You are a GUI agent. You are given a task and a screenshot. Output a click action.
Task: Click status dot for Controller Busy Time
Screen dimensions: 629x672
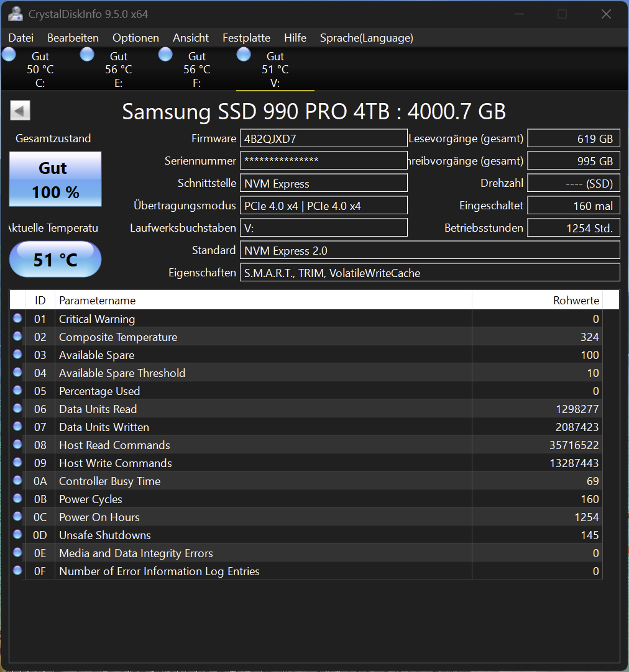[17, 480]
